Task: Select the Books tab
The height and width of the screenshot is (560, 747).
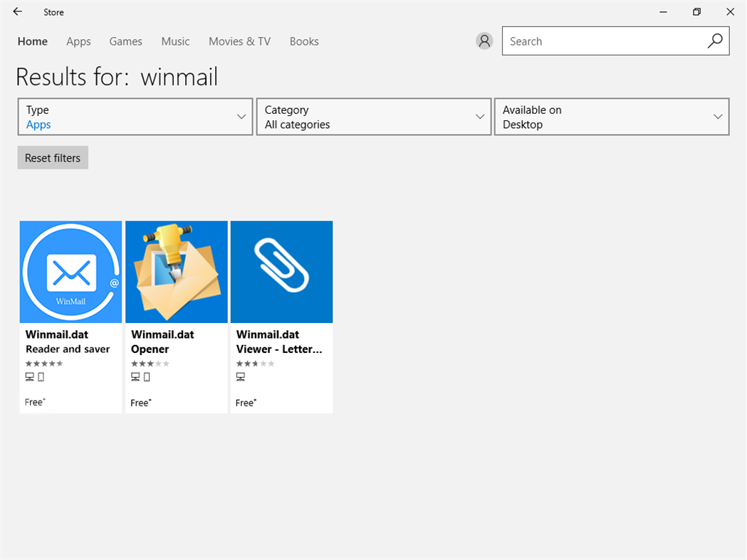Action: tap(304, 41)
